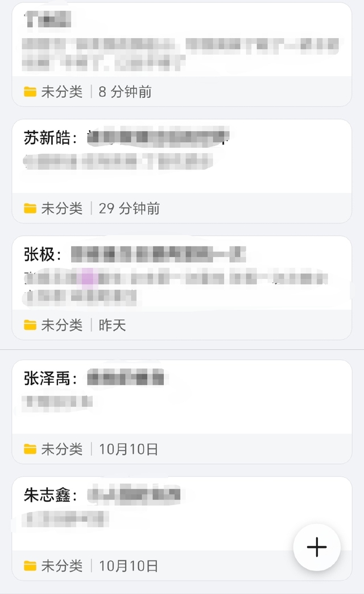364x594 pixels.
Task: Select the 未分类 label on the 苏新皓 note
Action: point(61,209)
